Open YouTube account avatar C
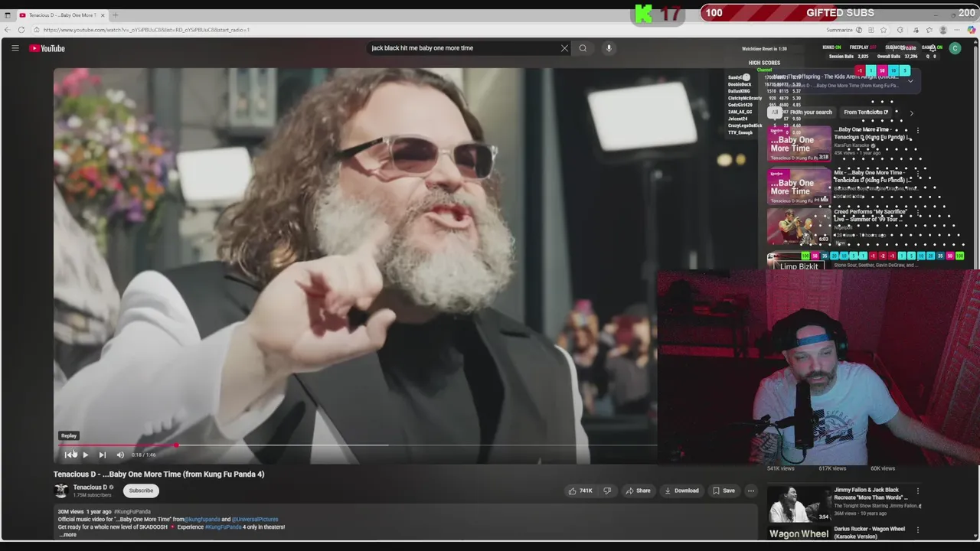This screenshot has width=980, height=551. [955, 48]
